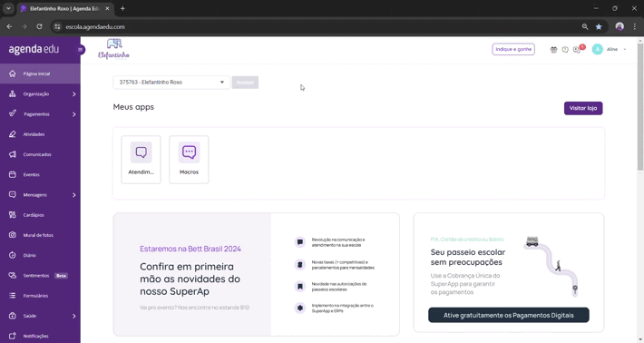The height and width of the screenshot is (343, 644).
Task: Click the Diário sidebar icon
Action: point(13,255)
